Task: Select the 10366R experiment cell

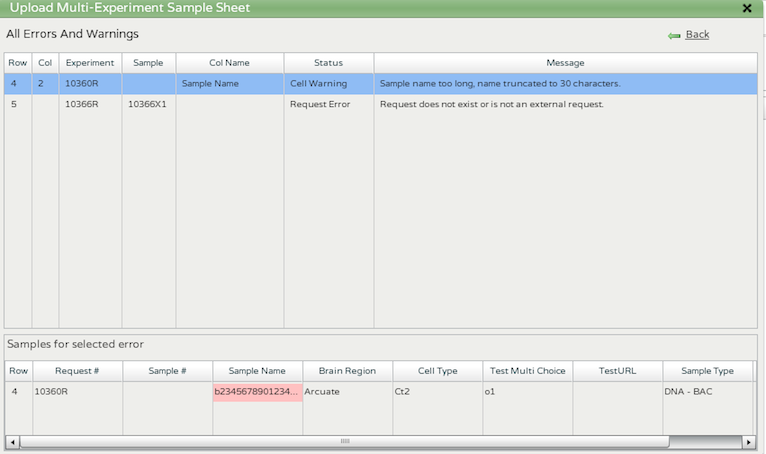Action: (90, 104)
